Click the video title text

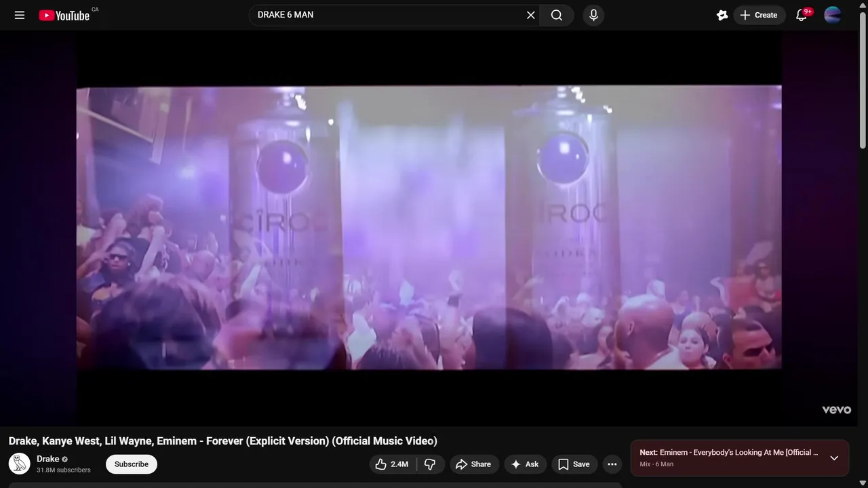(222, 441)
